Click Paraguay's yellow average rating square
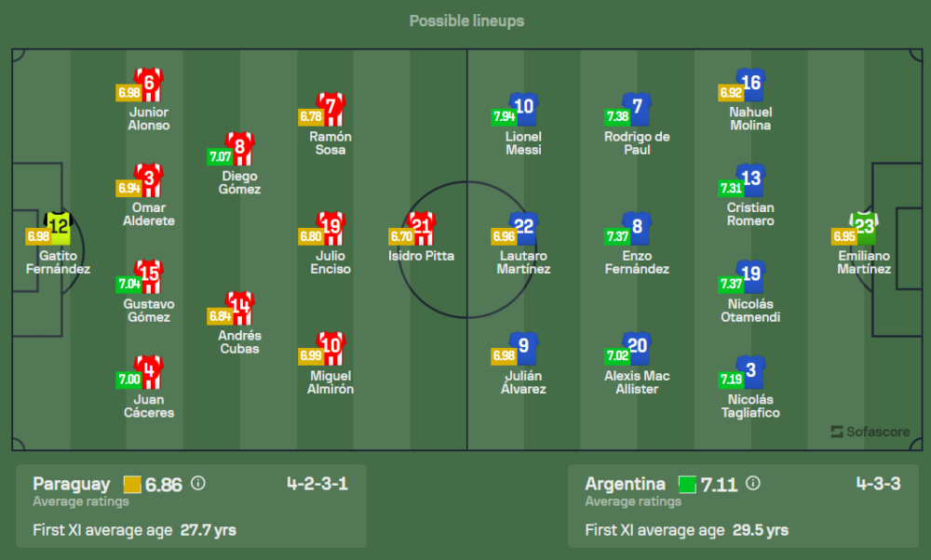The image size is (931, 560). (x=132, y=485)
